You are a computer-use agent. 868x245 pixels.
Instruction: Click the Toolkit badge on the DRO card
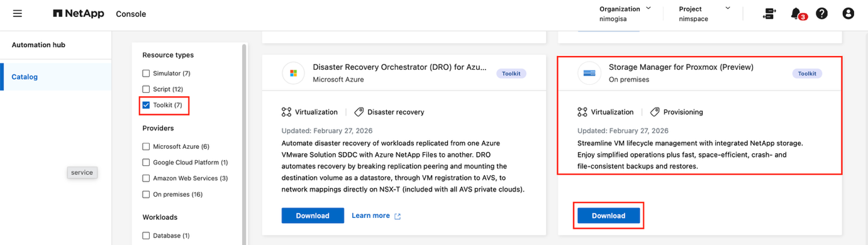[511, 73]
